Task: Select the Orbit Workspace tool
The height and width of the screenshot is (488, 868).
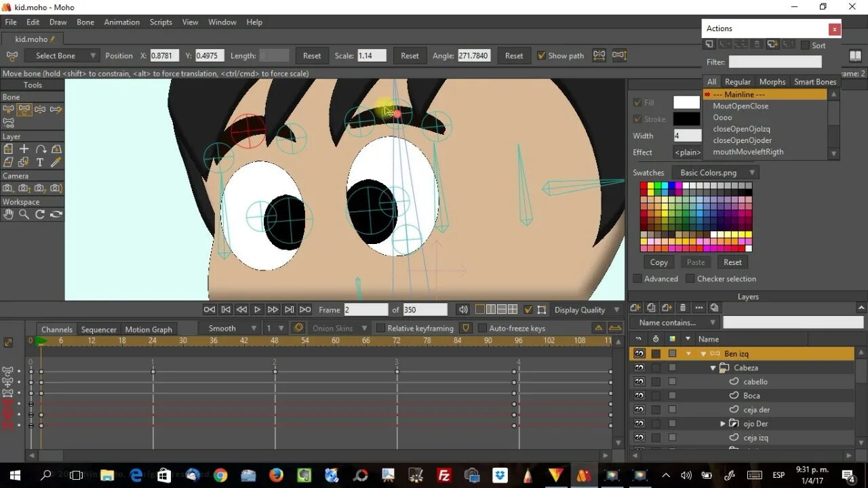Action: tap(56, 214)
